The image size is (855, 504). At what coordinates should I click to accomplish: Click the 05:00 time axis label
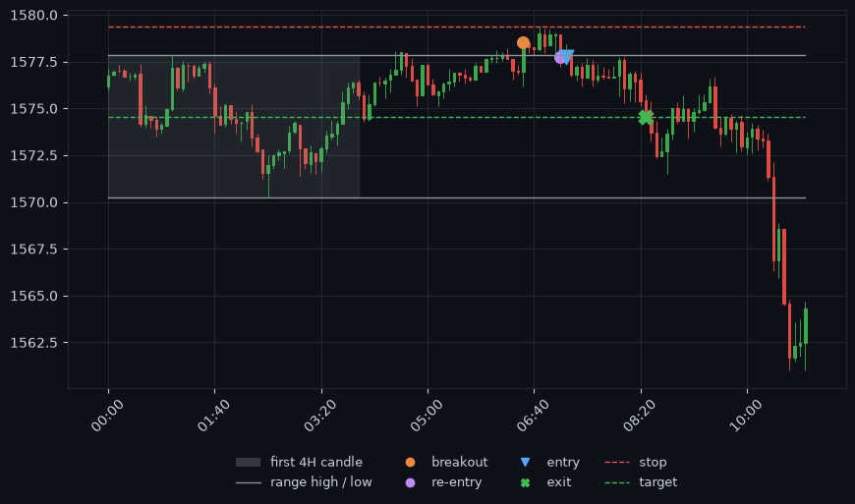pos(427,416)
